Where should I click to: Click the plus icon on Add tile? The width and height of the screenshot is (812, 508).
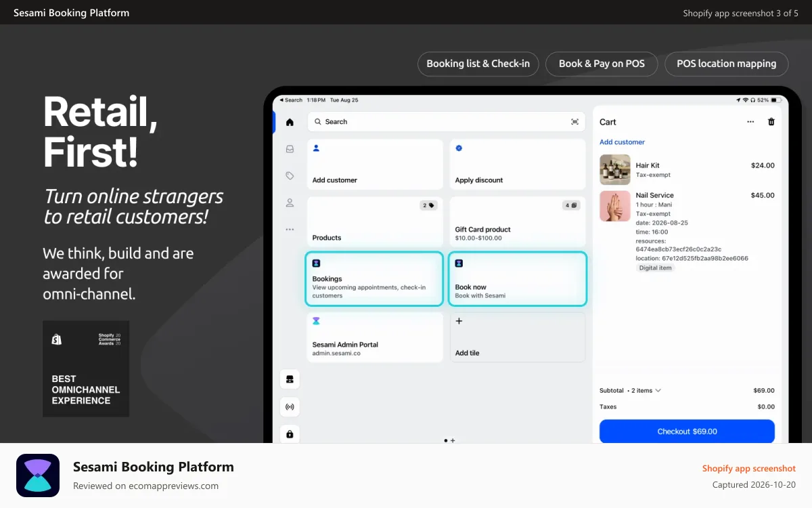(x=459, y=321)
